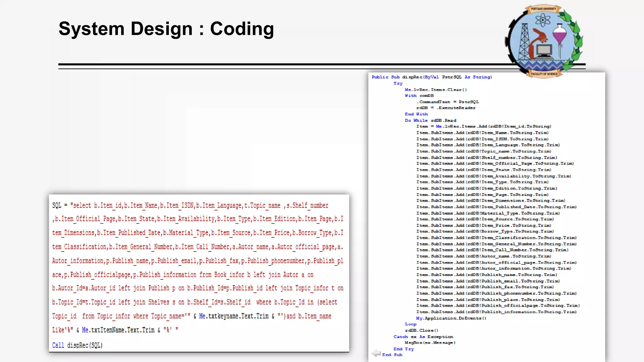The height and width of the screenshot is (362, 644).
Task: Click the 'rdDB = .ExecuteReader' line
Action: 446,108
